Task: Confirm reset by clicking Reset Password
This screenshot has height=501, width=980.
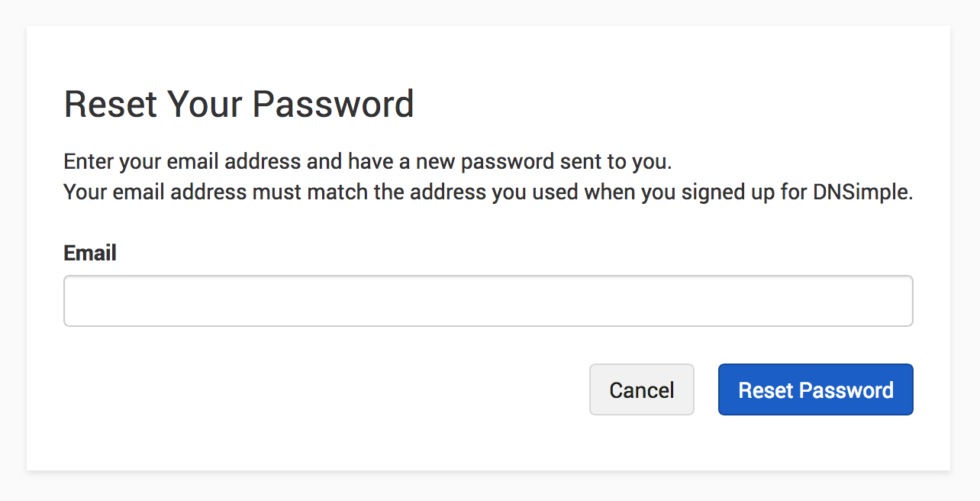Action: coord(815,389)
